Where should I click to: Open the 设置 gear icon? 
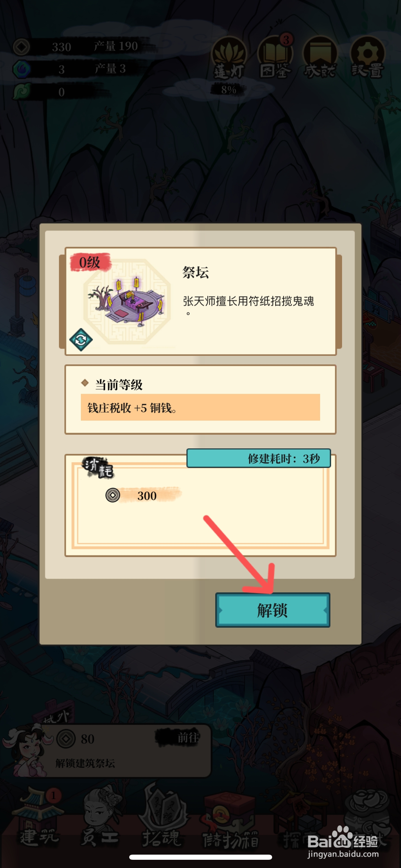tap(367, 57)
